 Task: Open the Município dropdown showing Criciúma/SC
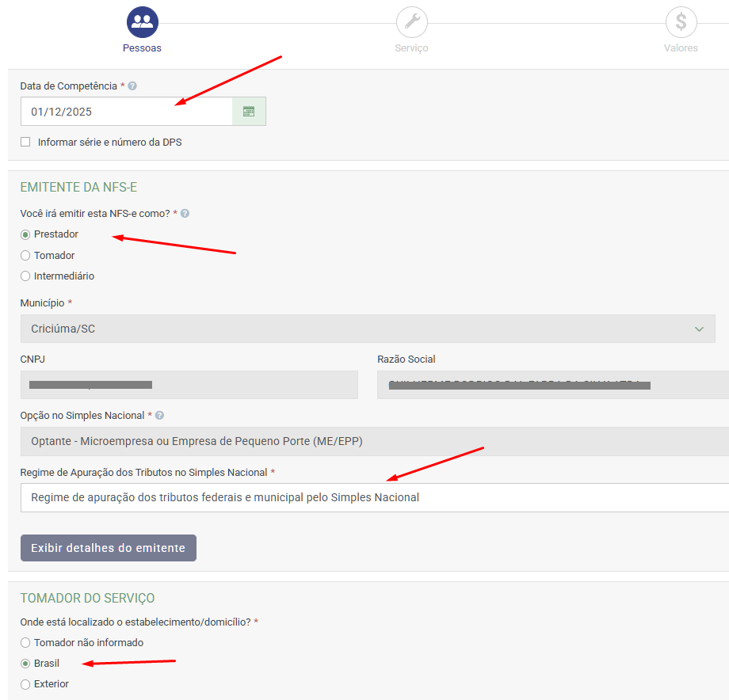point(367,329)
